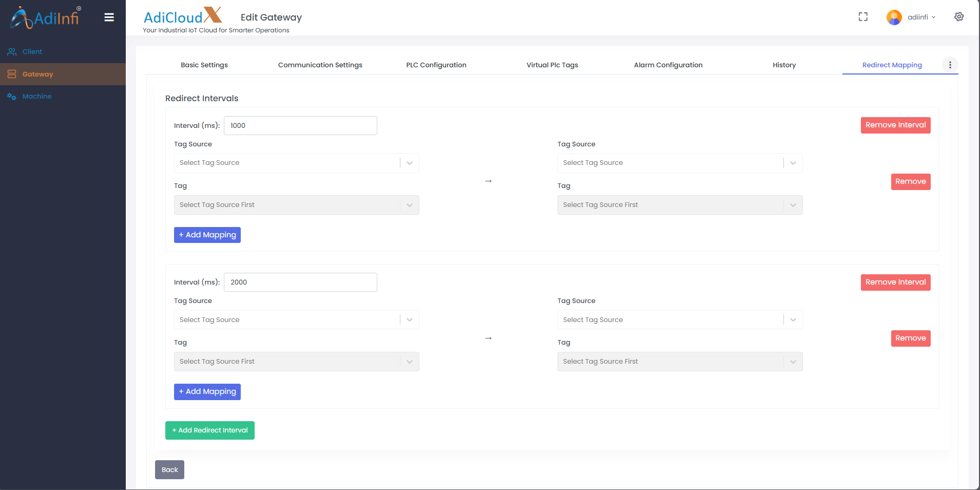Click the adiinfi user avatar
Screen dimensions: 980x490
(x=894, y=17)
